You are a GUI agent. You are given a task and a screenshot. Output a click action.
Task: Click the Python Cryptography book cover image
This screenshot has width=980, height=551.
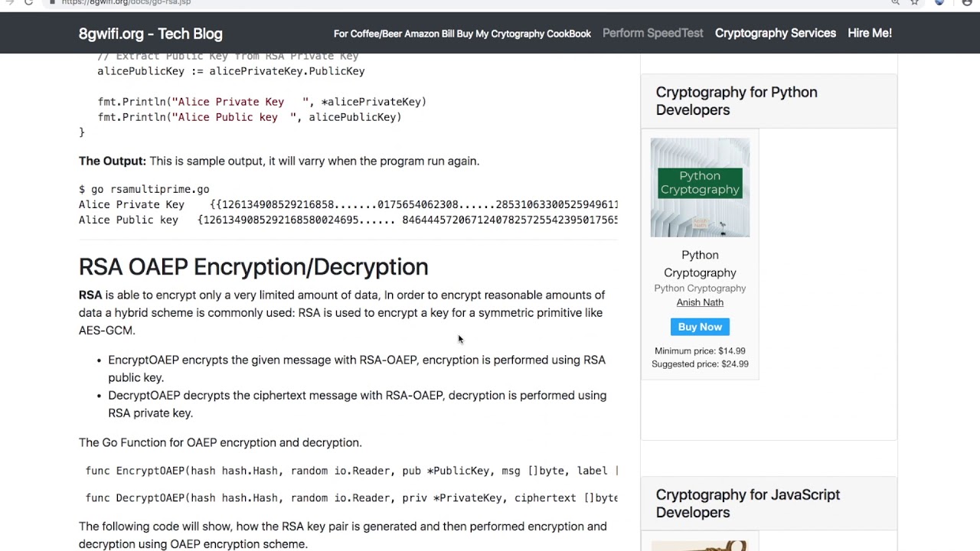pos(700,187)
